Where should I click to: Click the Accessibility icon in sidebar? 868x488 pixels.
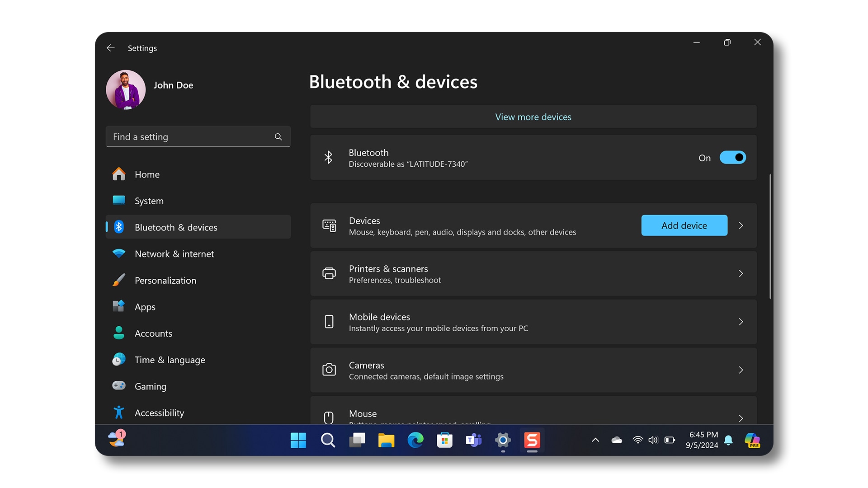118,413
